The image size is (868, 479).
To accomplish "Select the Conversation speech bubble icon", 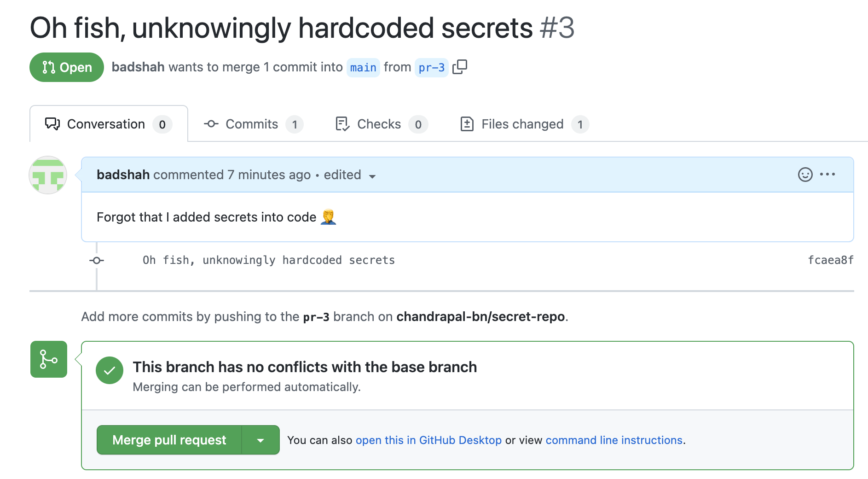I will [x=52, y=123].
